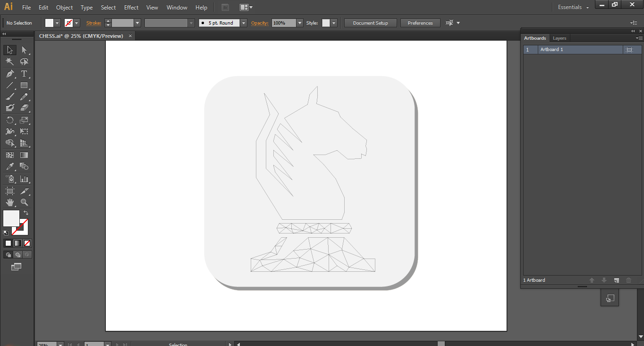Select the Direct Selection tool
Image resolution: width=644 pixels, height=346 pixels.
click(x=24, y=50)
